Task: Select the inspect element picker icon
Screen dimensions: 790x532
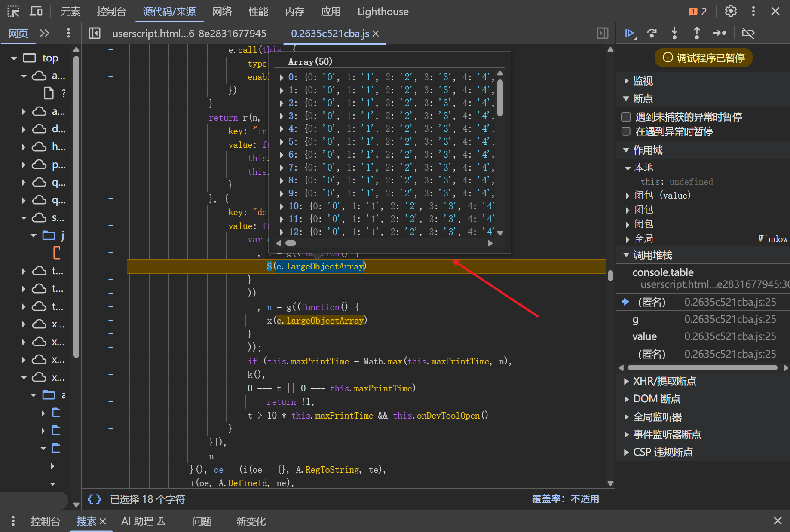Action: click(x=13, y=12)
